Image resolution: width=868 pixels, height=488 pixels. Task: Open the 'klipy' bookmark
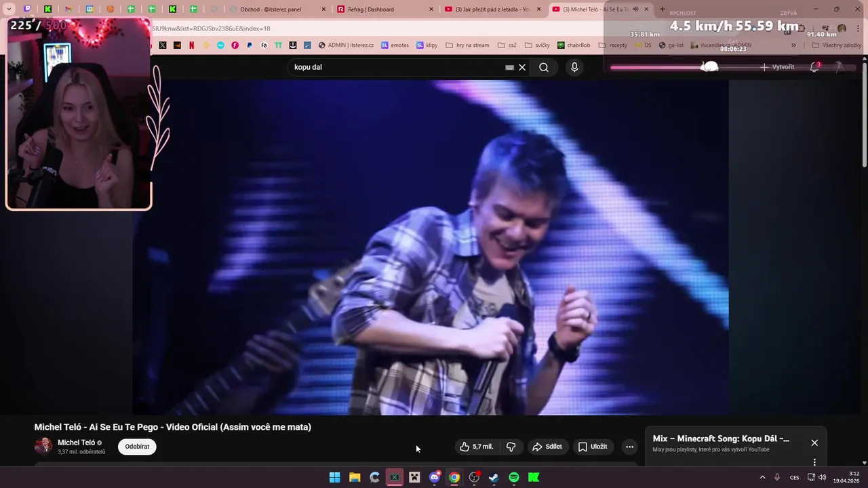pyautogui.click(x=427, y=45)
